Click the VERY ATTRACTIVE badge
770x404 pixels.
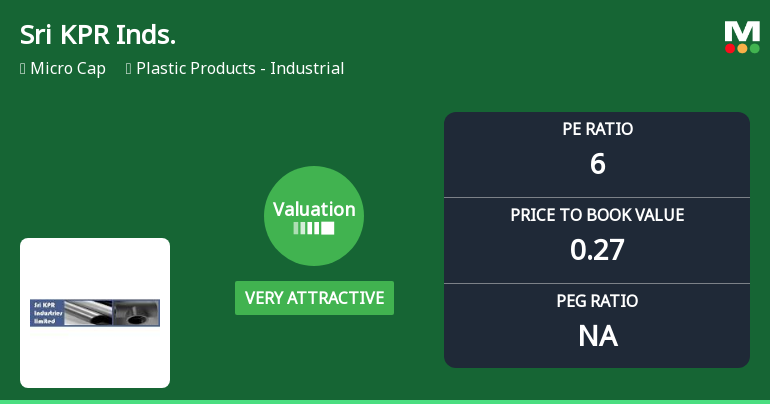[314, 298]
